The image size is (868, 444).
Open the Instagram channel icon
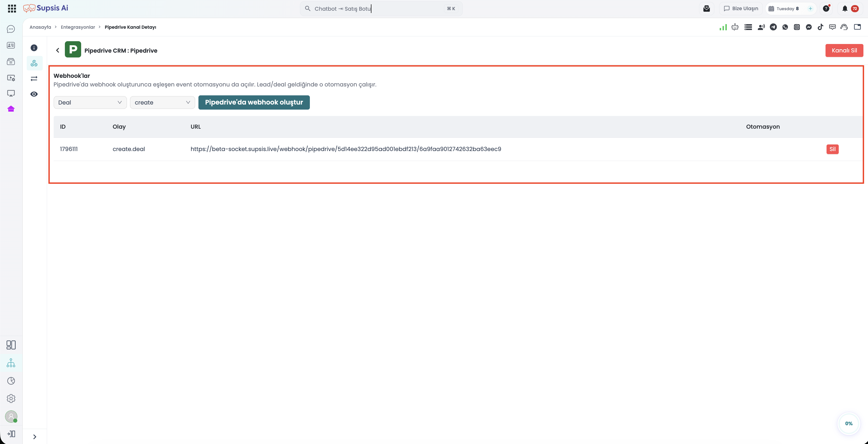tap(797, 27)
